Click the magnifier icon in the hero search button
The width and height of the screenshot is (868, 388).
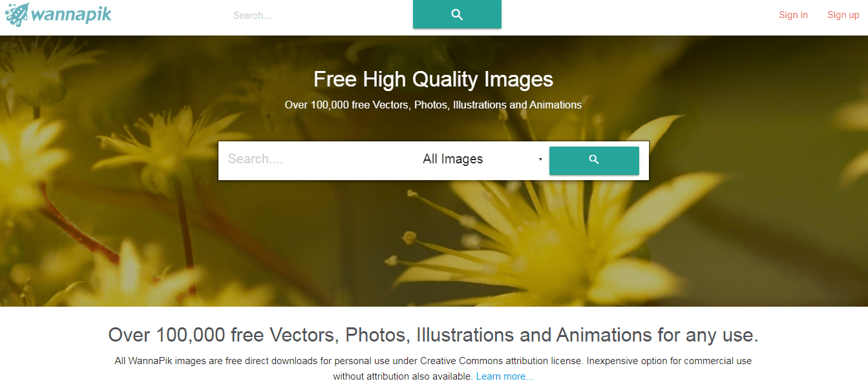[594, 159]
